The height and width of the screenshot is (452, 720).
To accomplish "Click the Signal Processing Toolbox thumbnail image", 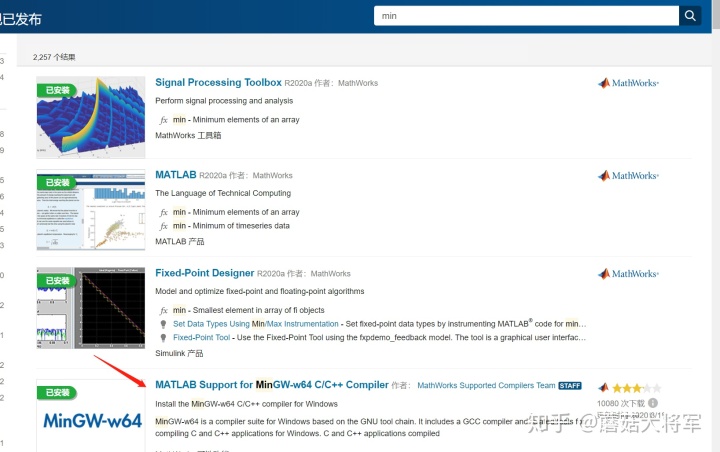I will point(91,117).
